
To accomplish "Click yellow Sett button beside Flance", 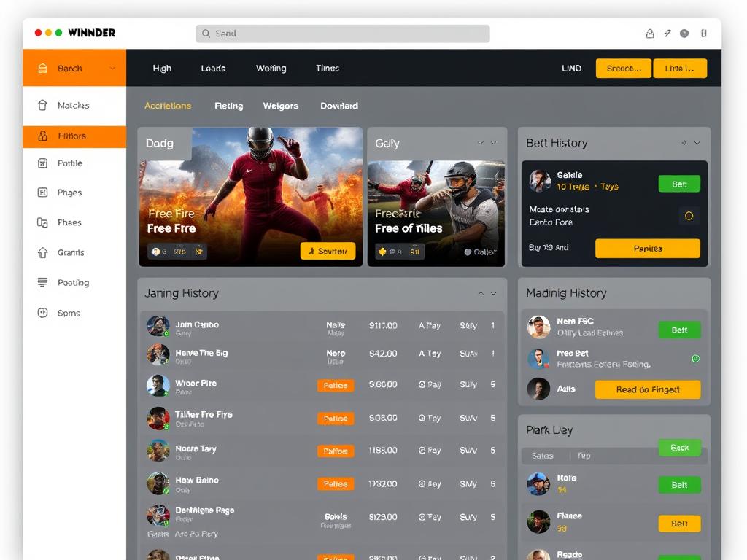I will pyautogui.click(x=679, y=524).
